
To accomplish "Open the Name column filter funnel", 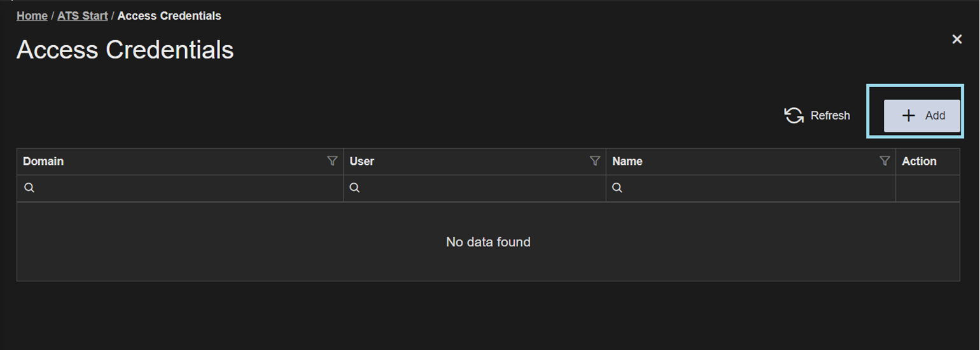I will click(x=885, y=161).
